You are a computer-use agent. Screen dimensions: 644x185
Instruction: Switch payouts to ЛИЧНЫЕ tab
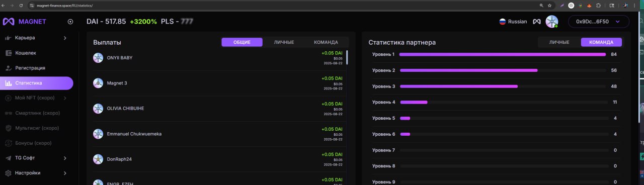point(284,42)
